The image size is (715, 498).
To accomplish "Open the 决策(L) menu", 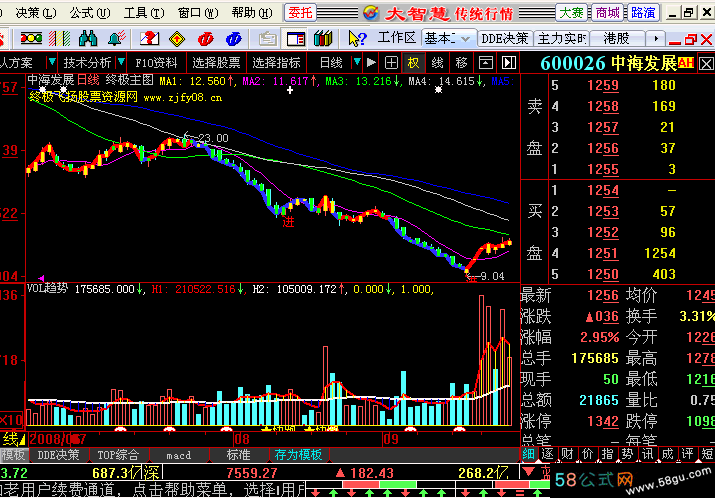I will (36, 13).
